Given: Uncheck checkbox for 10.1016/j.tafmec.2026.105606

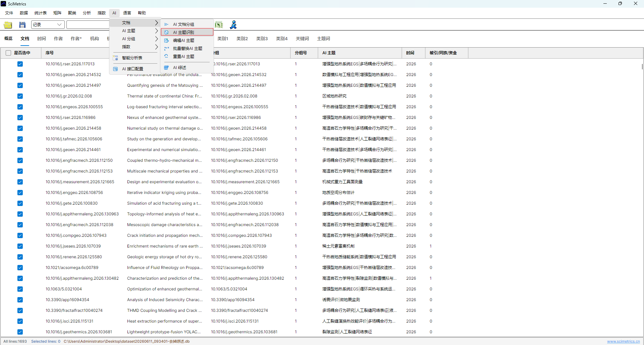Looking at the screenshot, I should (20, 139).
